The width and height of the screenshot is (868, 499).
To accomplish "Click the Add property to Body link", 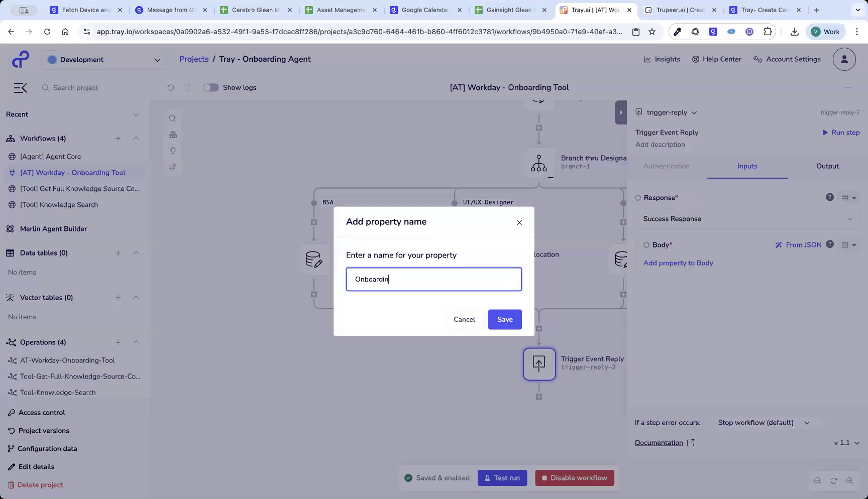I will point(678,263).
